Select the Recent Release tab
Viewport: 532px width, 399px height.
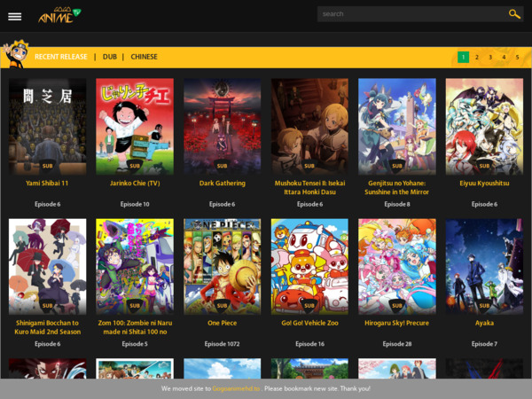coord(61,57)
